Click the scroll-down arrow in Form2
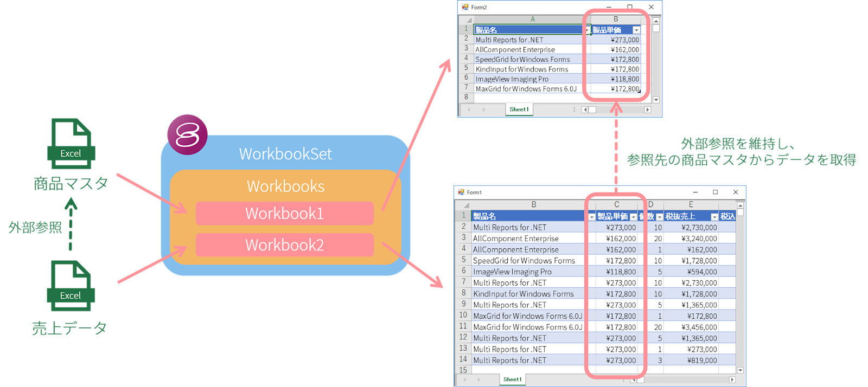The height and width of the screenshot is (387, 868). point(656,100)
